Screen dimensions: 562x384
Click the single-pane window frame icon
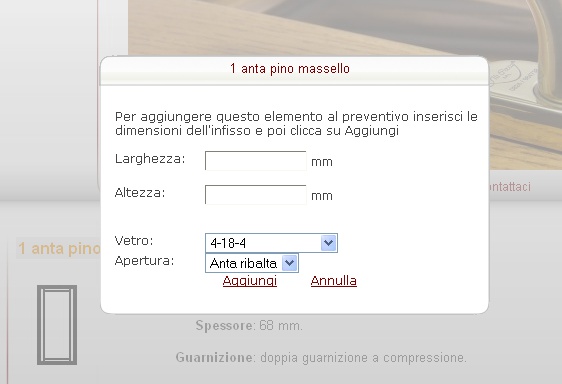(57, 325)
